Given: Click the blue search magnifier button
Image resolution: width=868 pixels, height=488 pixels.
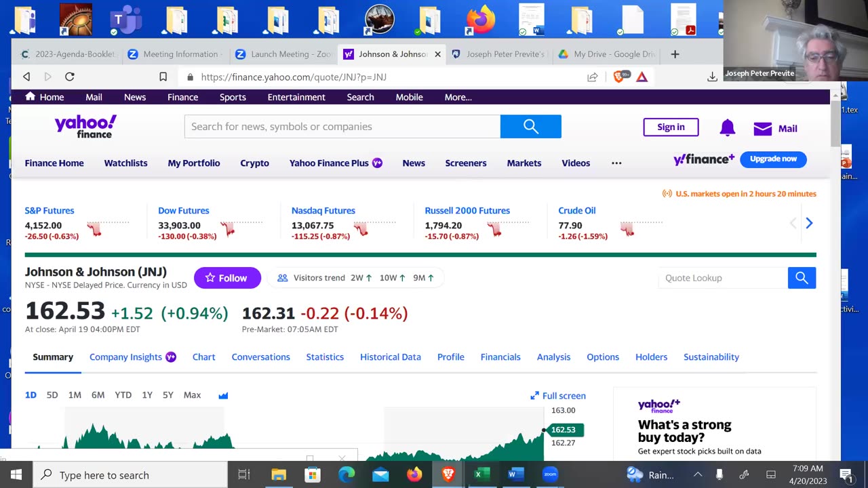Looking at the screenshot, I should tap(531, 126).
